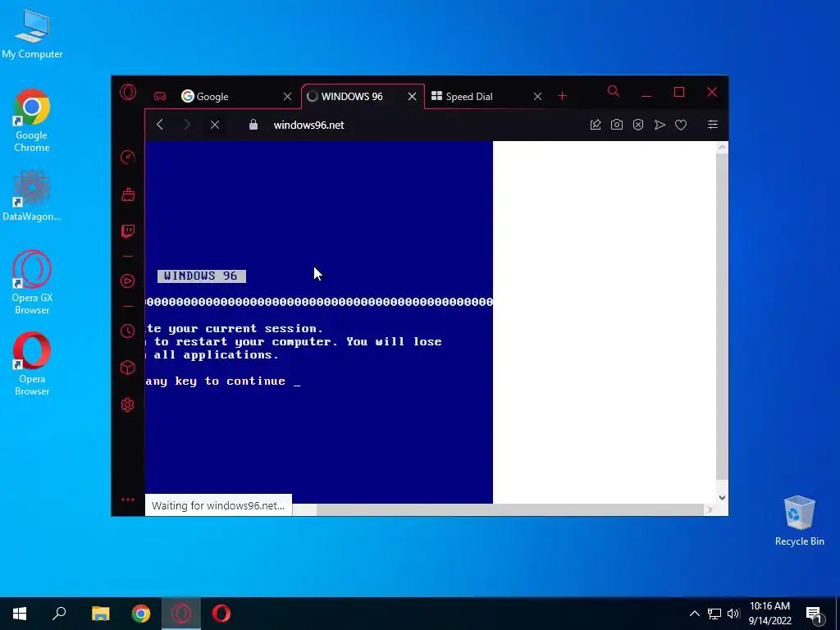Stop loading the page

pyautogui.click(x=215, y=125)
